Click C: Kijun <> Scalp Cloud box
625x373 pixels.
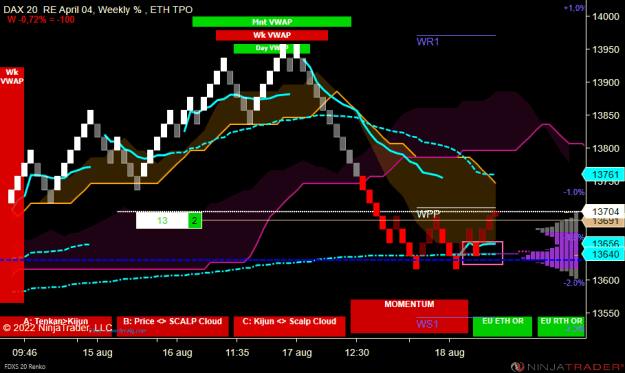[x=289, y=326]
